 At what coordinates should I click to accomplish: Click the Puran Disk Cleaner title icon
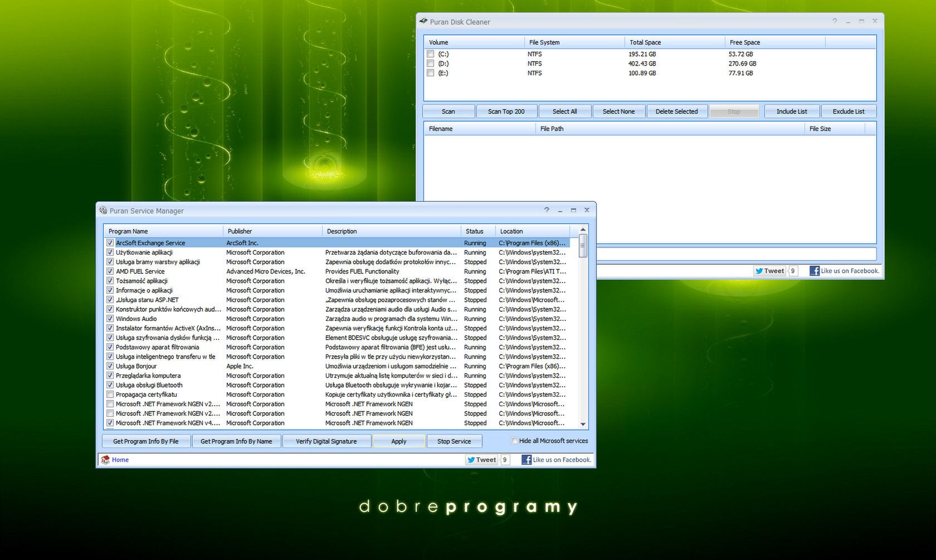coord(423,22)
